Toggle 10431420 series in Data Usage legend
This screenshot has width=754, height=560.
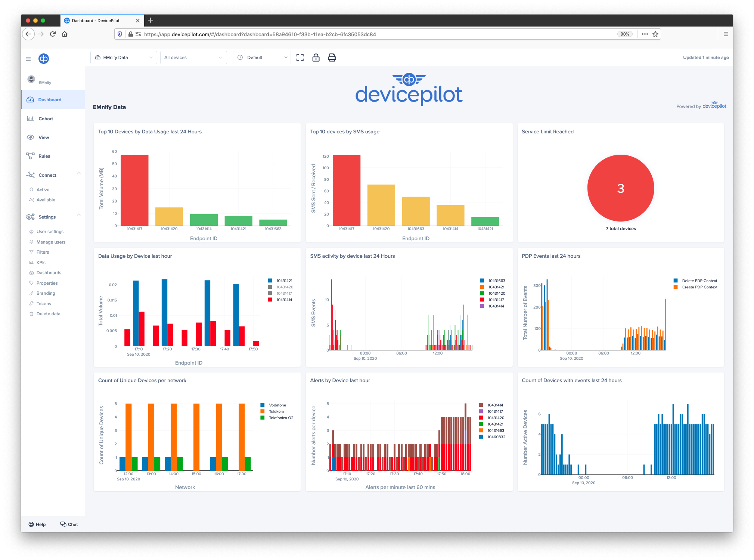pos(280,287)
